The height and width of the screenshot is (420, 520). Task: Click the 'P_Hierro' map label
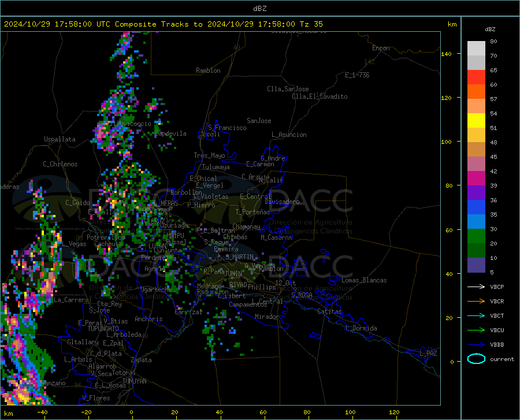coord(201,205)
